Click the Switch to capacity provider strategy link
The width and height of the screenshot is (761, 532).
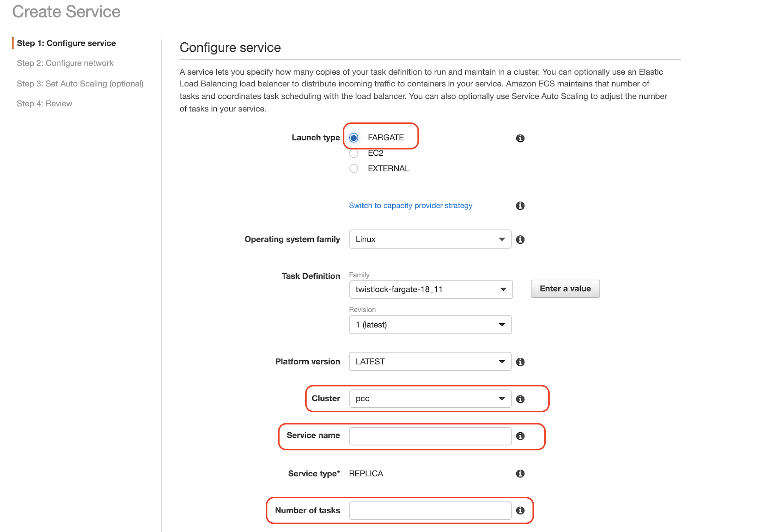[x=411, y=206]
